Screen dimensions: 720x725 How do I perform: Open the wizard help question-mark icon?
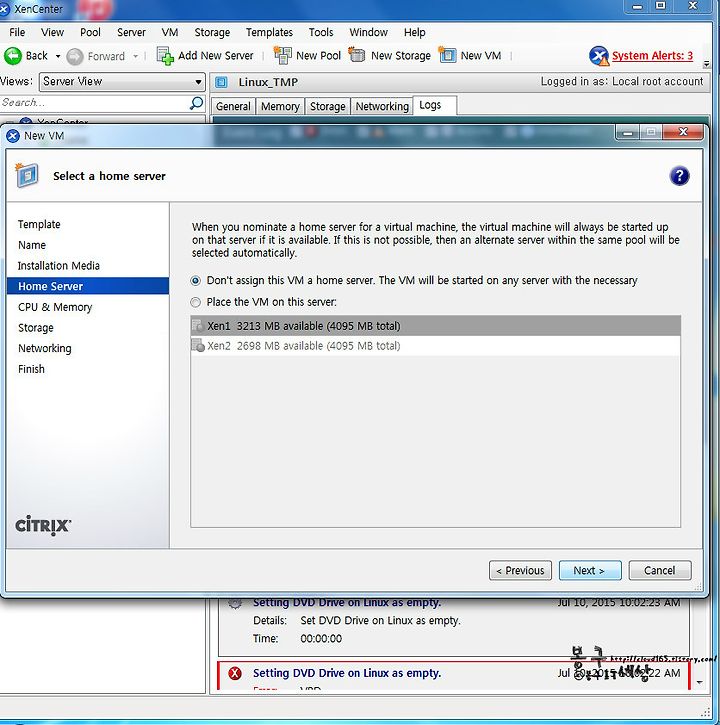pos(679,176)
